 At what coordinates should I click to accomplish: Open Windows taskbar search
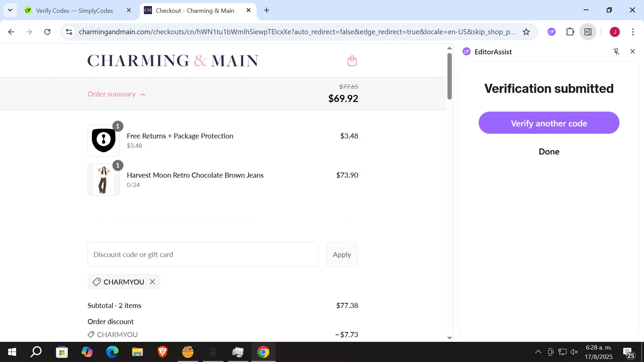click(36, 352)
